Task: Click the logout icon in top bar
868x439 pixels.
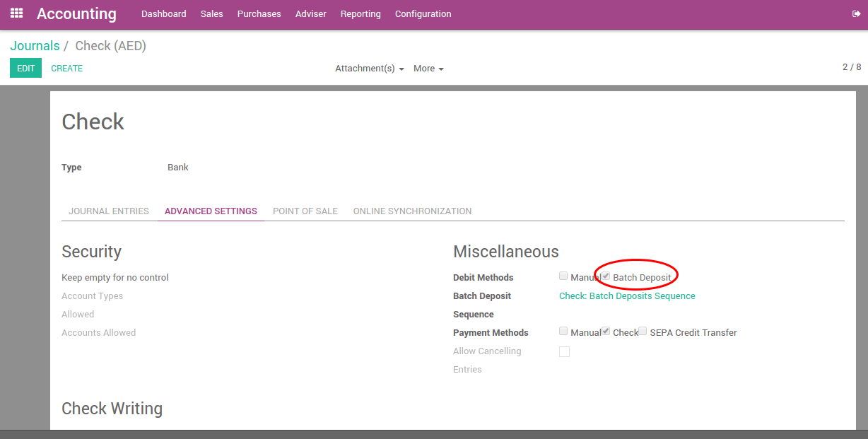Action: [x=857, y=14]
